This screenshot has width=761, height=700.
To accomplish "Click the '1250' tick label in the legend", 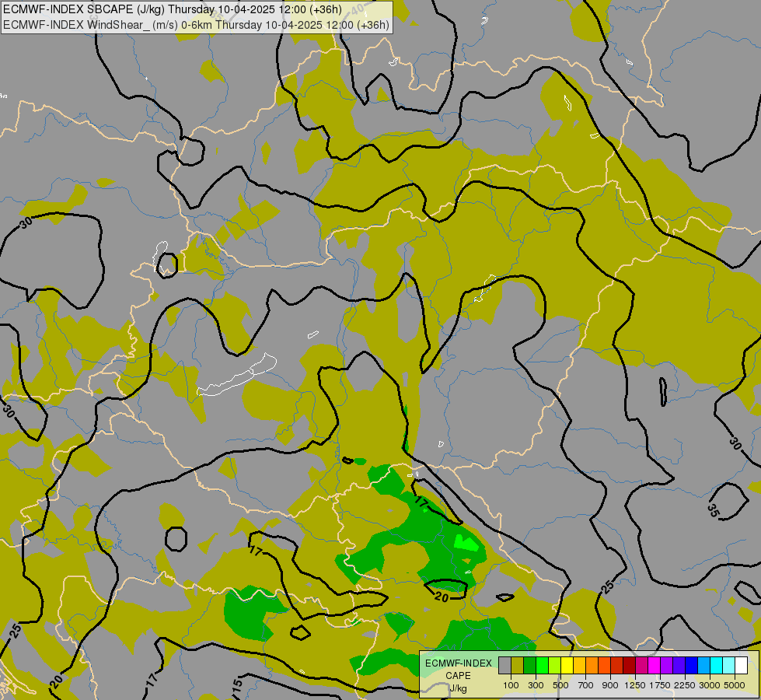I will (635, 685).
